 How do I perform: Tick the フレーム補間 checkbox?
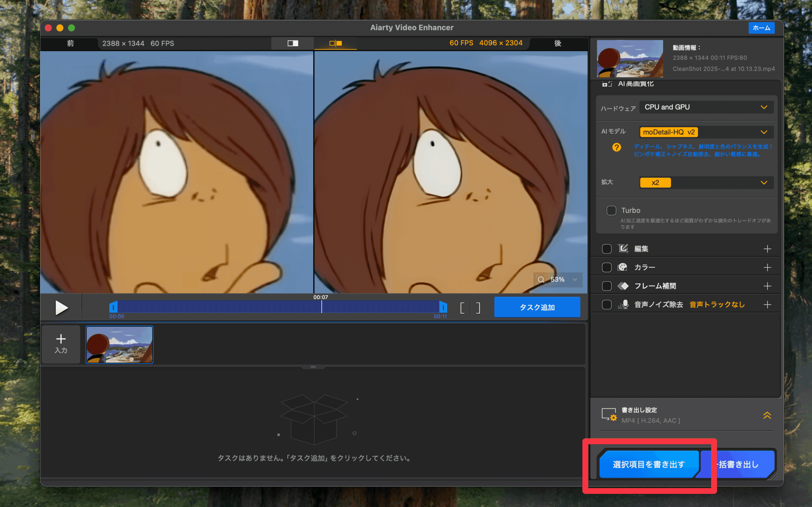pyautogui.click(x=606, y=286)
